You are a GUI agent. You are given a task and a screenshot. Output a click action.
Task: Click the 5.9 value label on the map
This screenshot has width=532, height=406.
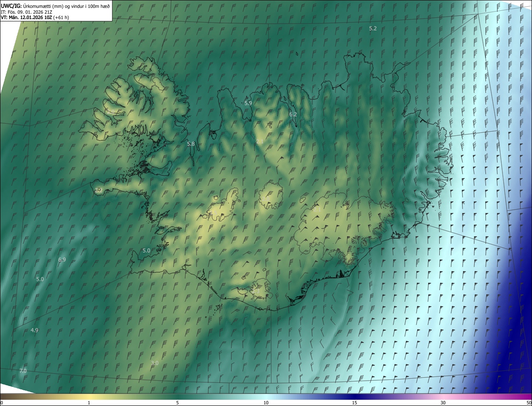(x=248, y=103)
